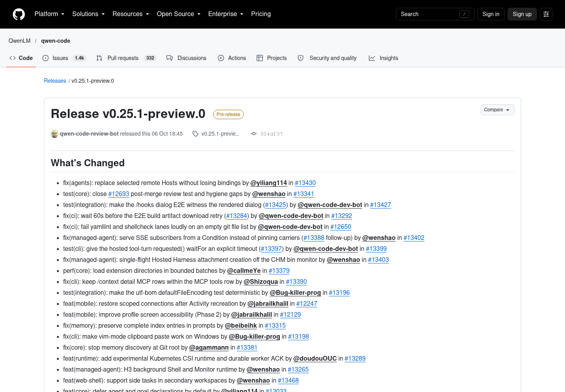
Task: Switch to the Pull requests tab
Action: (x=126, y=58)
